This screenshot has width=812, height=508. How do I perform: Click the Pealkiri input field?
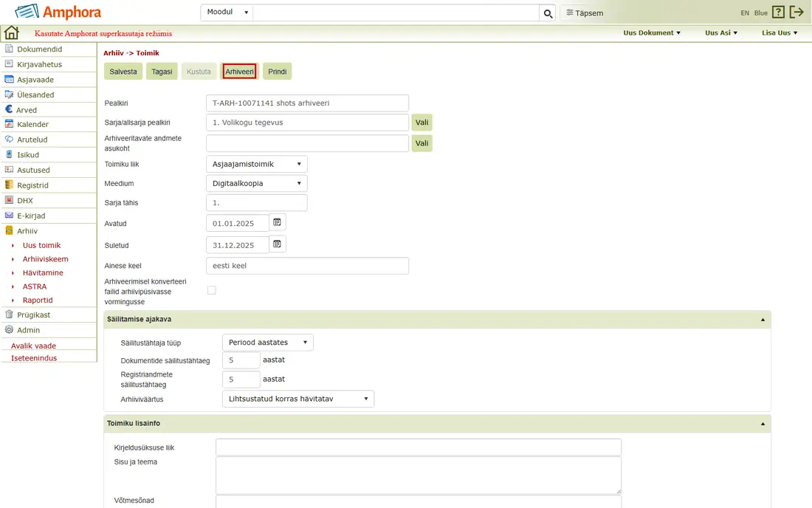pos(307,103)
